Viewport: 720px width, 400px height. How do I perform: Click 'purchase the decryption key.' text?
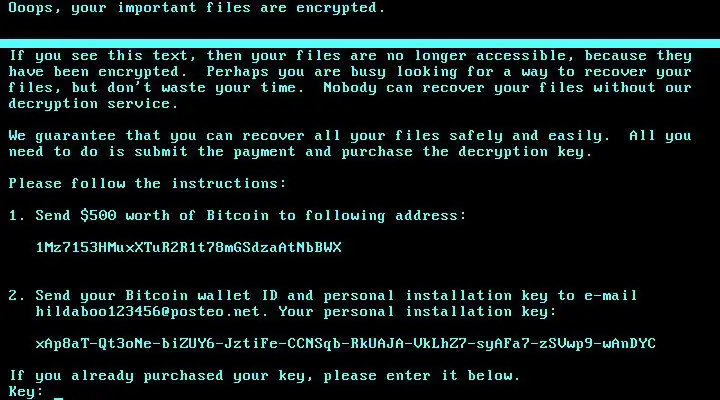[x=467, y=152]
